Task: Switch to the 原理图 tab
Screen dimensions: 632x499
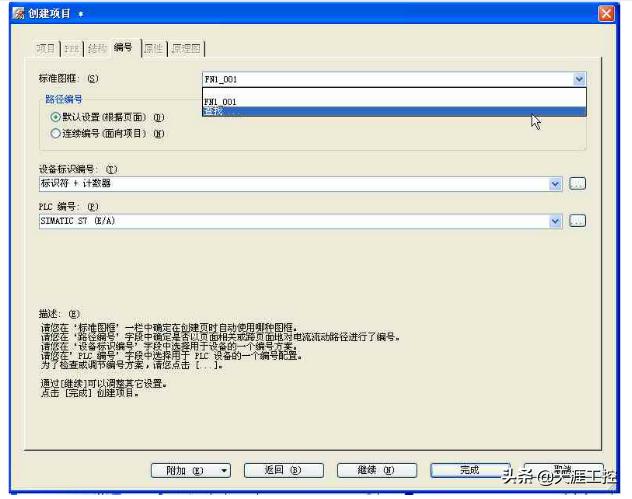Action: 186,49
